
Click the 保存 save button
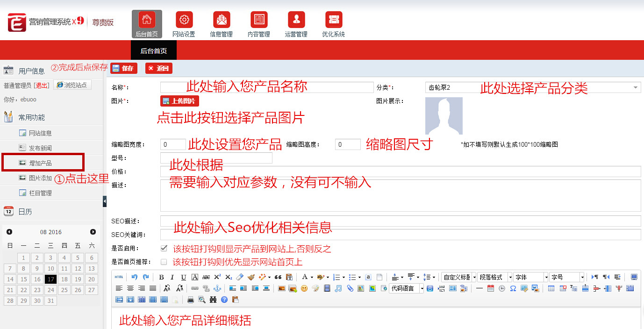point(123,68)
